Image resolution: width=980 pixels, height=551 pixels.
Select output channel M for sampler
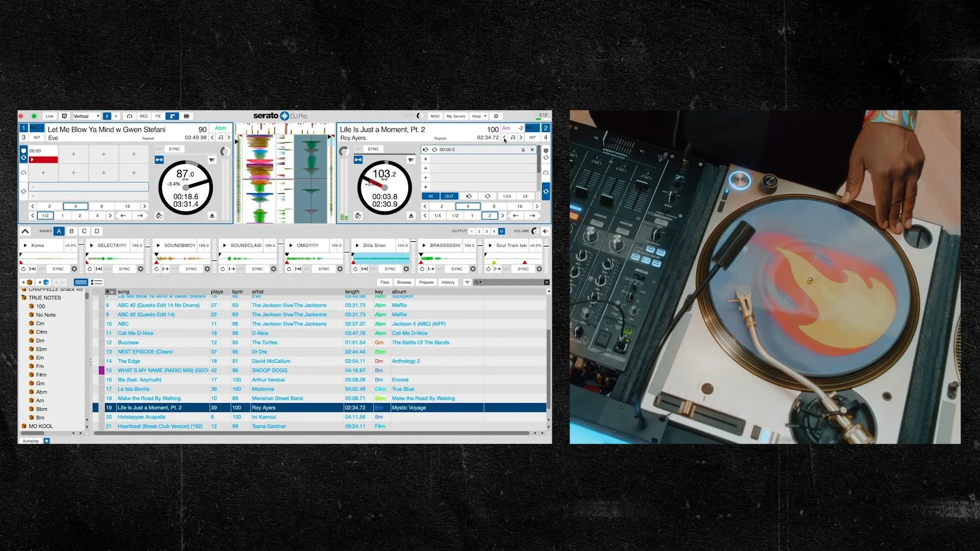pos(502,231)
